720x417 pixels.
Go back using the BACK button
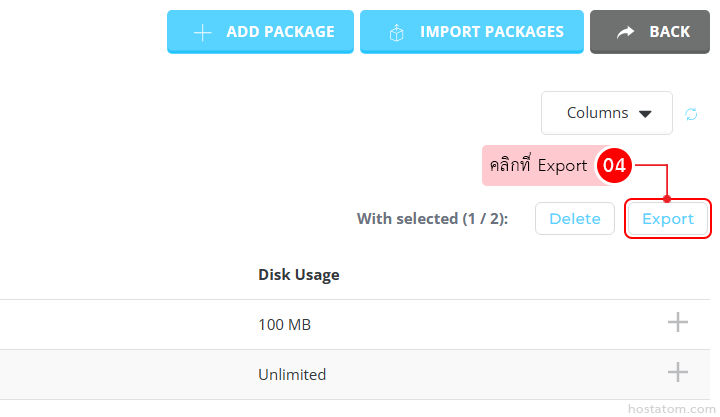tap(650, 32)
